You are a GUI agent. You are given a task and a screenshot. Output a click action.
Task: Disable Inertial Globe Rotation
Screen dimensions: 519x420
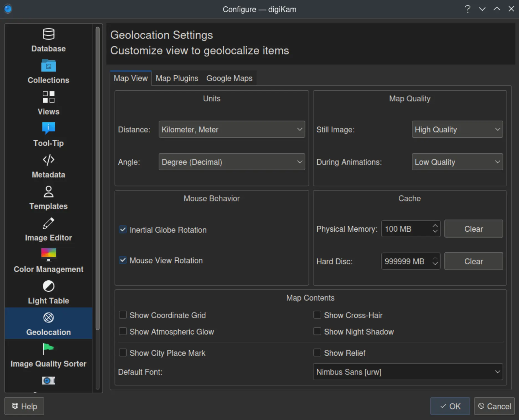click(x=123, y=229)
